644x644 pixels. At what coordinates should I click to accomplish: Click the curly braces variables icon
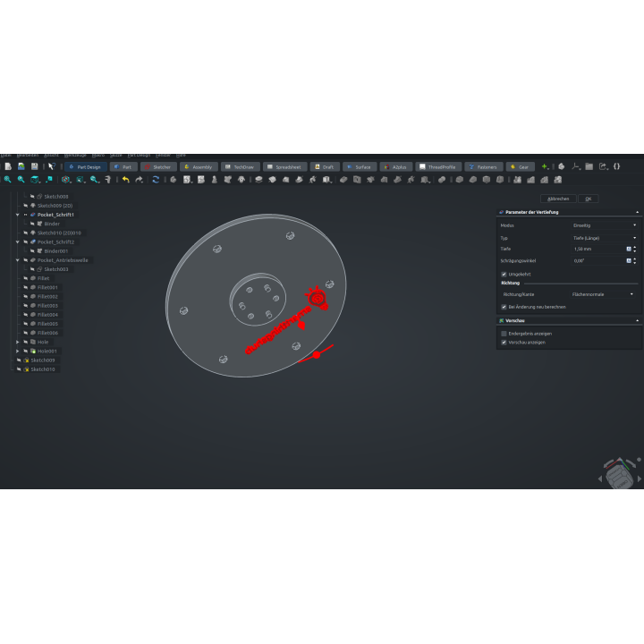(616, 166)
